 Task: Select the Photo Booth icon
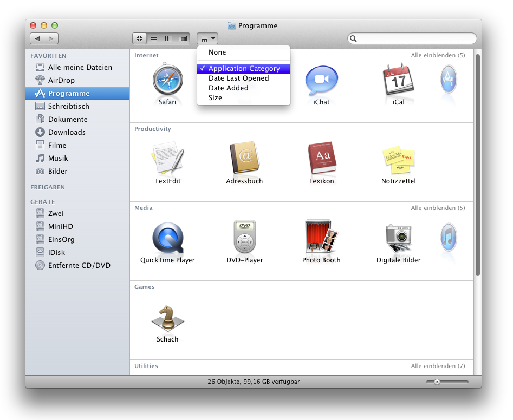[x=322, y=238]
